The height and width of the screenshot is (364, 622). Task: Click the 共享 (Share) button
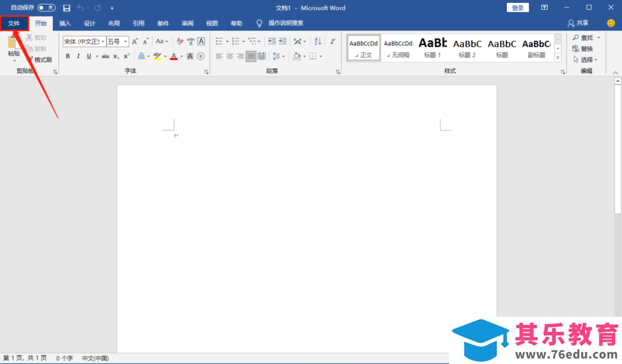point(578,24)
